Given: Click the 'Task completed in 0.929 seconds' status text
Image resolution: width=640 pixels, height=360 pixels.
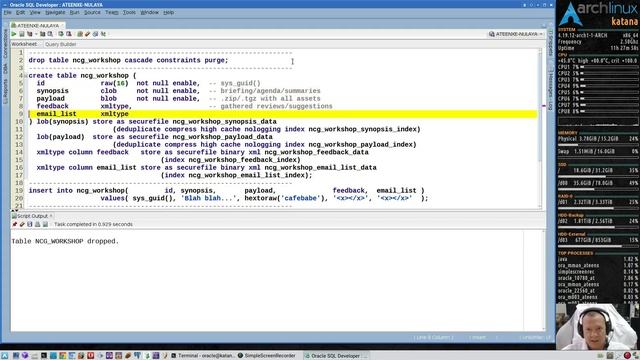Looking at the screenshot, I should [x=93, y=224].
